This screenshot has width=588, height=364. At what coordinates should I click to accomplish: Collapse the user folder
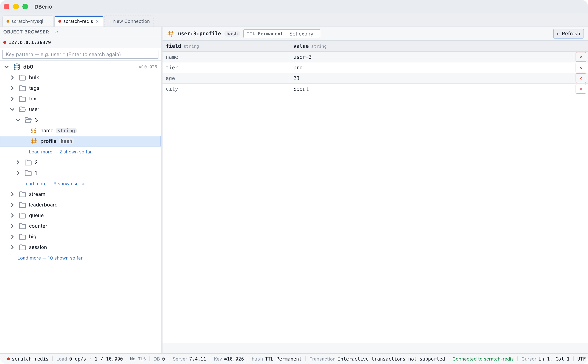(x=12, y=109)
